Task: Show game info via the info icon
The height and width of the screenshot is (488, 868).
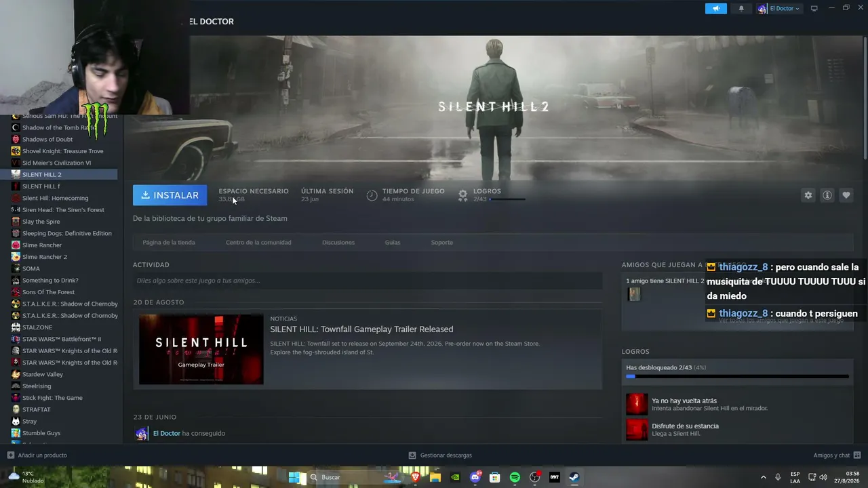Action: (x=827, y=195)
